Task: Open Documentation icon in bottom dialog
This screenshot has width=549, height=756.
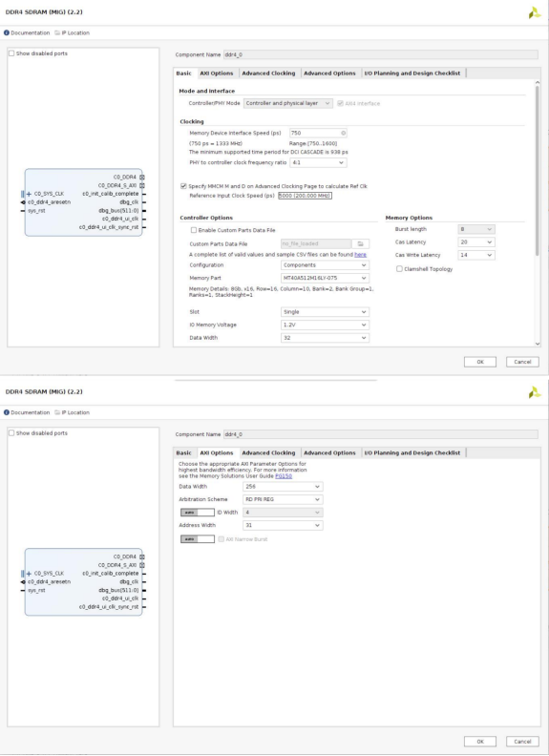Action: (x=7, y=412)
